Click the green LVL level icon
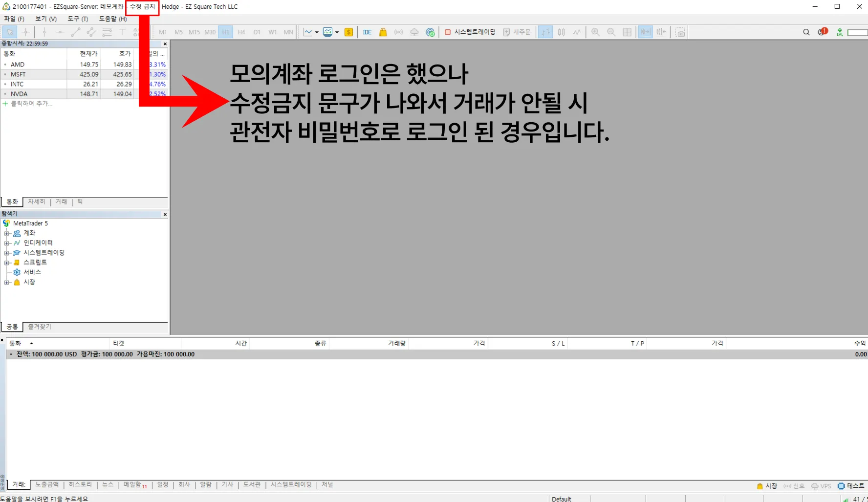The width and height of the screenshot is (868, 502). (840, 32)
